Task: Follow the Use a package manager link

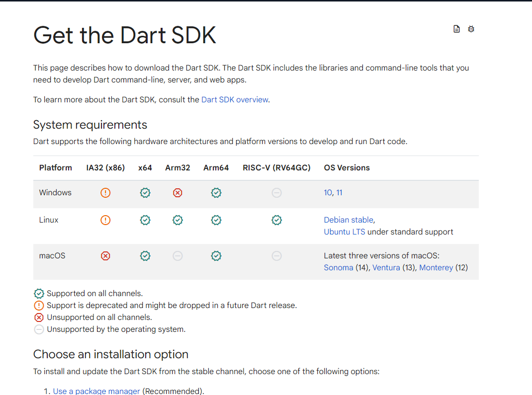Action: 96,391
